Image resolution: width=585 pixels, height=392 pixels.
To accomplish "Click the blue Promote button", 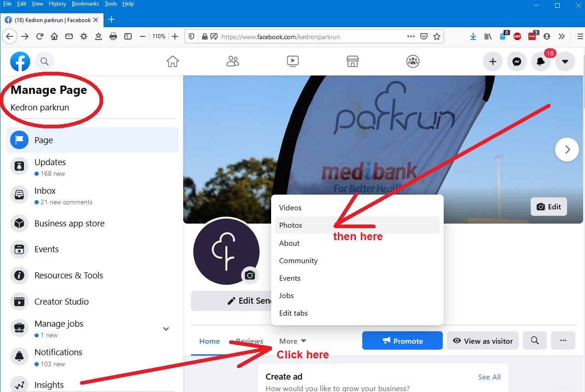I will point(402,340).
